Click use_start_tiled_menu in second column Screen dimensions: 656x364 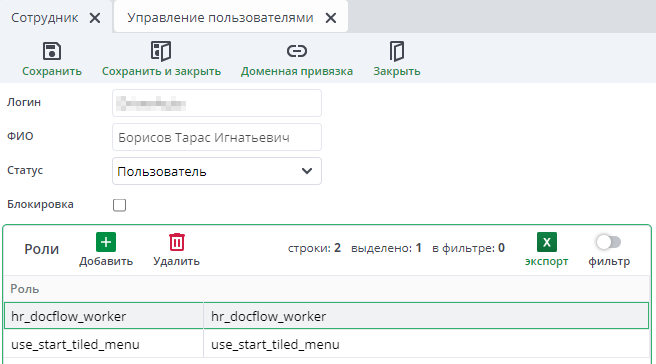point(426,344)
